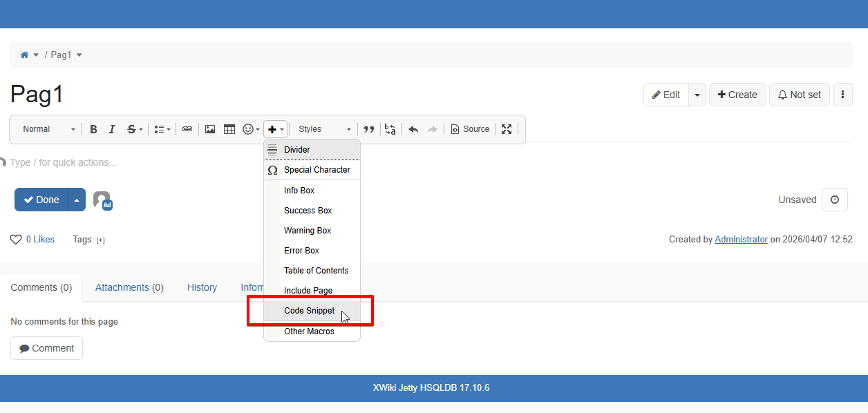Click the insert link icon
Viewport: 868px width, 413px height.
coord(187,129)
